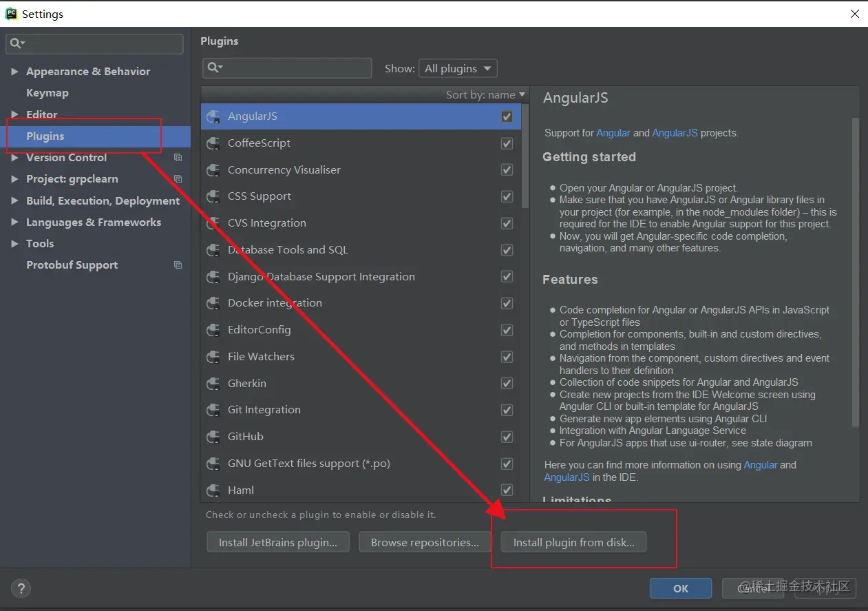The image size is (868, 611).
Task: Click the Gherkin plugin icon
Action: 213,384
